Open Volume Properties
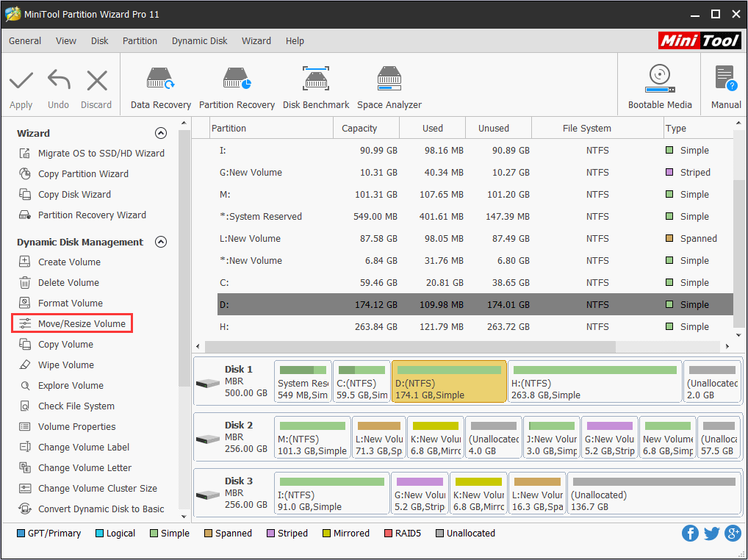The image size is (748, 560). pos(67,426)
